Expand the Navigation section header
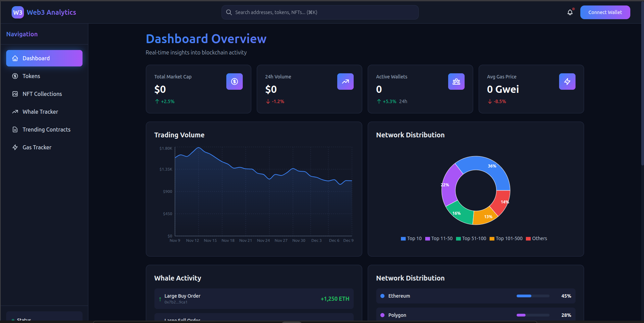The image size is (644, 323). click(22, 34)
